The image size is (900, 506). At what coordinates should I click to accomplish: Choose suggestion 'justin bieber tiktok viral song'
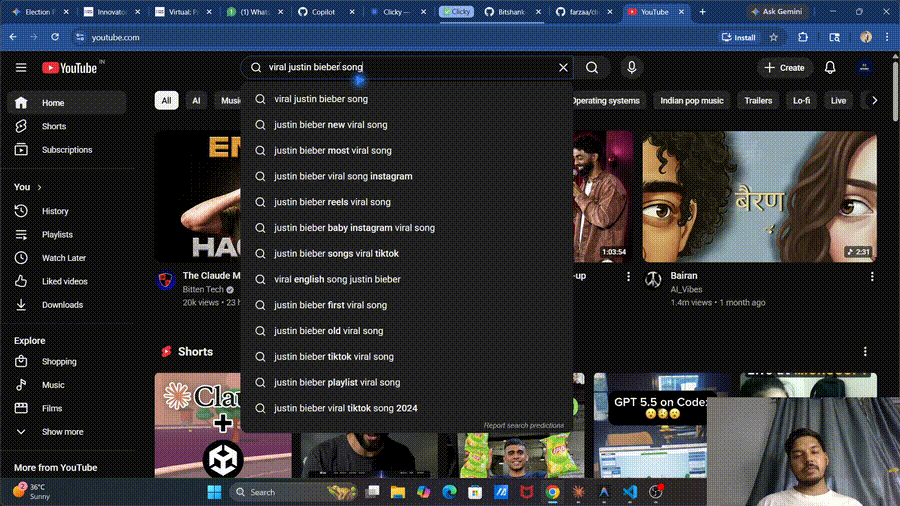[406, 357]
